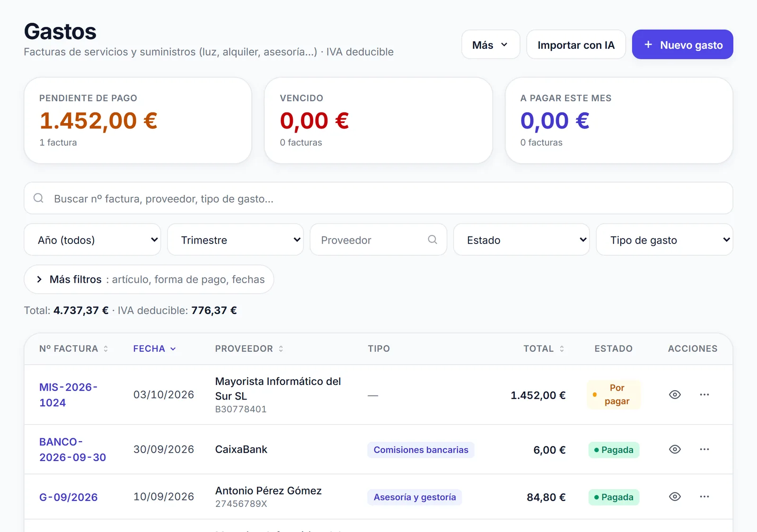Viewport: 757px width, 532px height.
Task: Select the Pendiente de pago card
Action: tap(138, 121)
